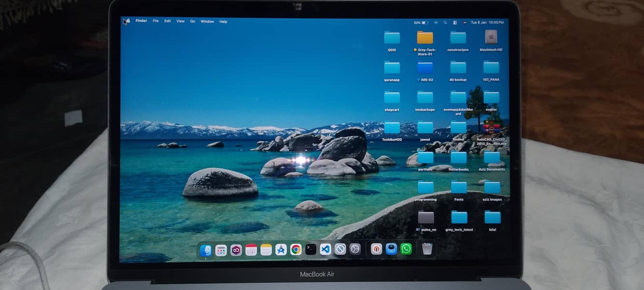The height and width of the screenshot is (290, 644).
Task: Open Spotlight search in the menu bar
Action: click(x=446, y=22)
